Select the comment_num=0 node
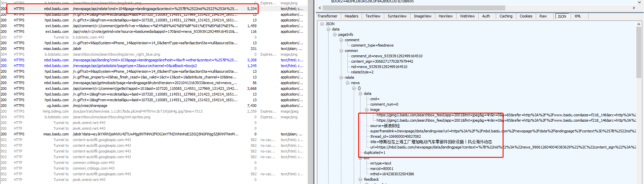This screenshot has height=184, width=644. pos(384,104)
